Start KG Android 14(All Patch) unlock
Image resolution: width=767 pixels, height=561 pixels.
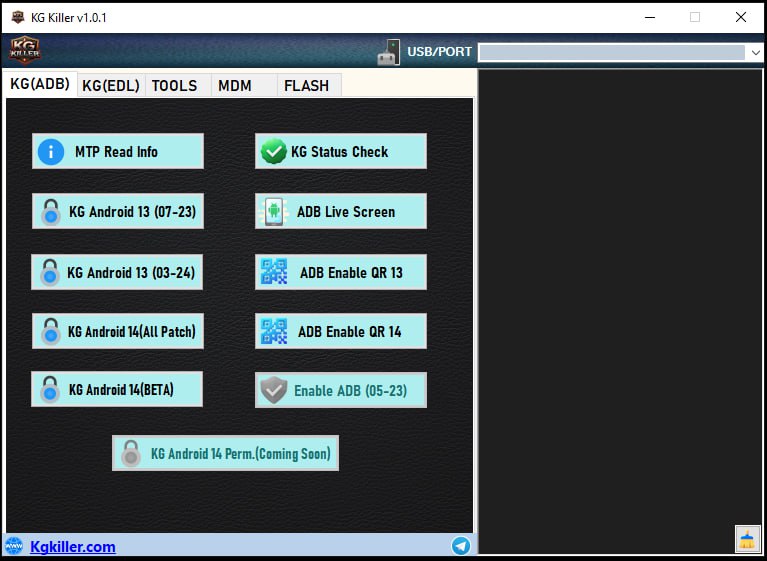pos(118,331)
